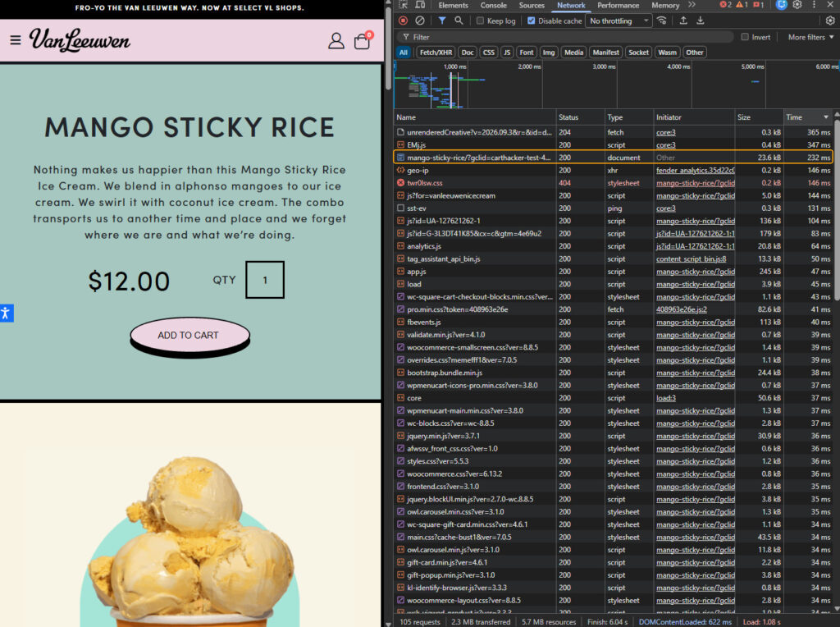Clear the network log
Screen dimensions: 840x627
pyautogui.click(x=420, y=21)
